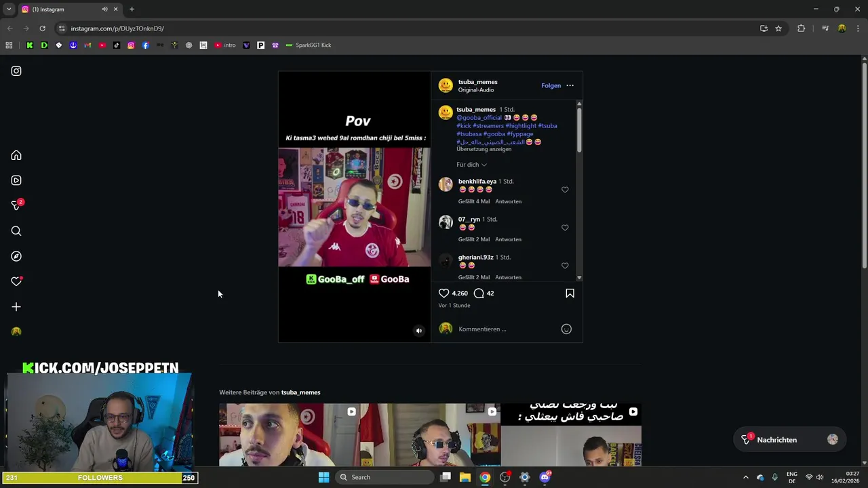The image size is (868, 488).
Task: Open the emoji picker in comment box
Action: pos(566,329)
